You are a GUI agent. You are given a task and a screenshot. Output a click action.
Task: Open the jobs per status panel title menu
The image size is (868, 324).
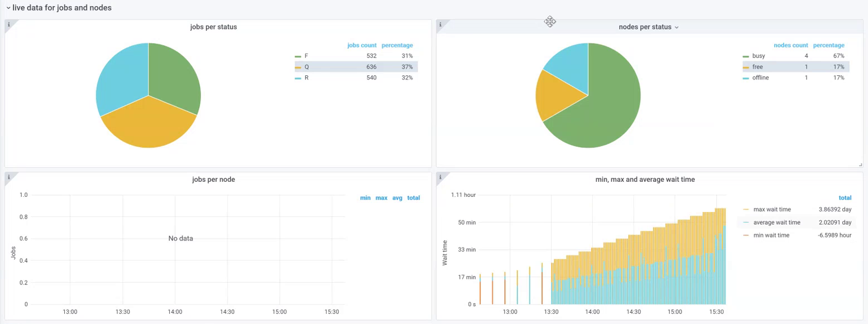[x=214, y=27]
